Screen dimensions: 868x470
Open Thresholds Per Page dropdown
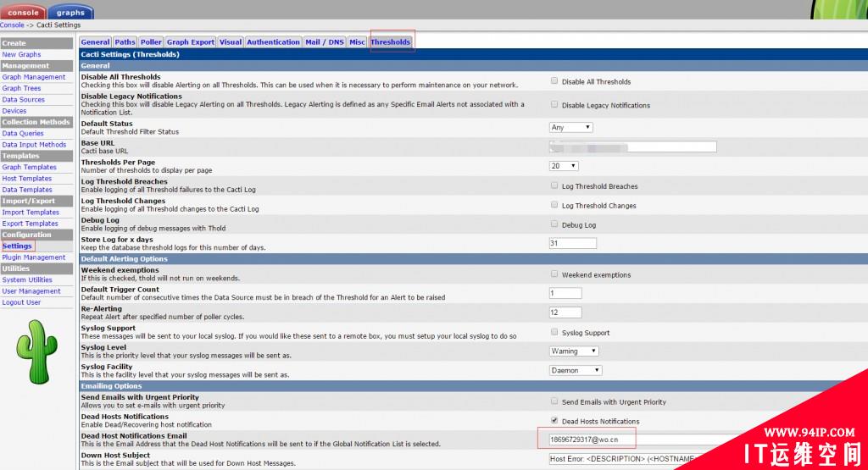[564, 166]
